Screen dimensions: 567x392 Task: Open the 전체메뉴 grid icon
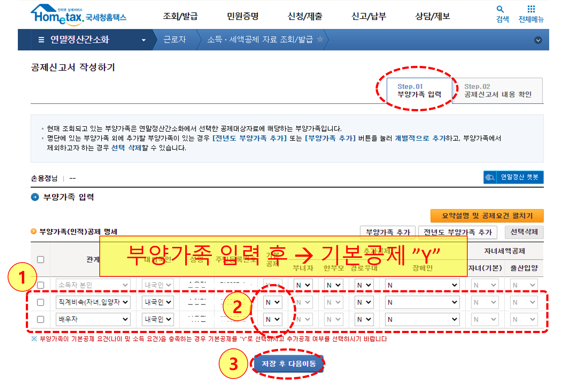coord(531,9)
